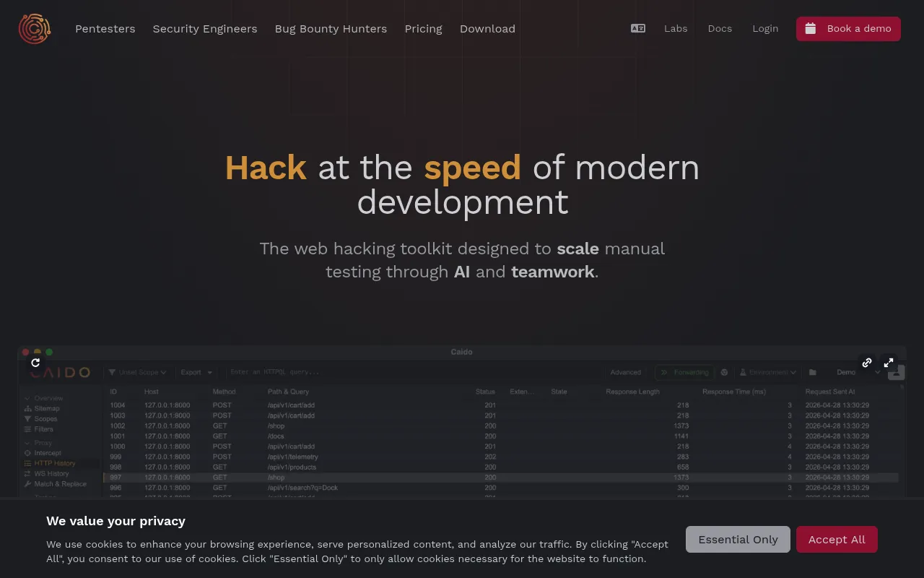
Task: Expand the demo preview to fullscreen
Action: point(889,363)
